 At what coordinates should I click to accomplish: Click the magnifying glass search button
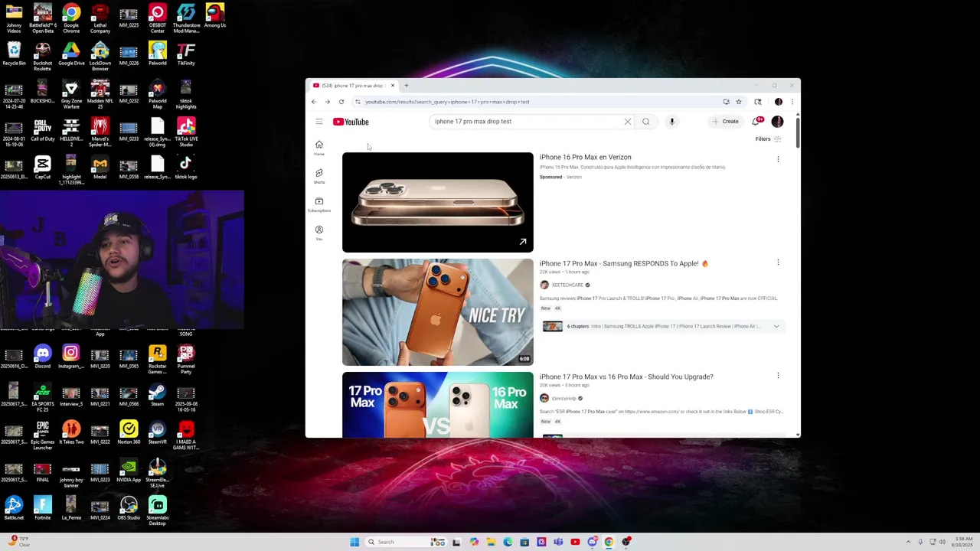coord(646,122)
